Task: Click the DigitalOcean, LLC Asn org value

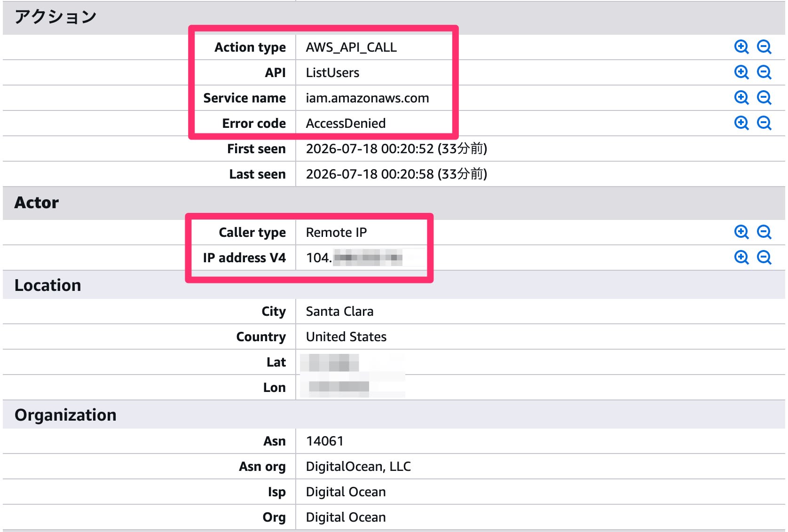Action: click(358, 466)
